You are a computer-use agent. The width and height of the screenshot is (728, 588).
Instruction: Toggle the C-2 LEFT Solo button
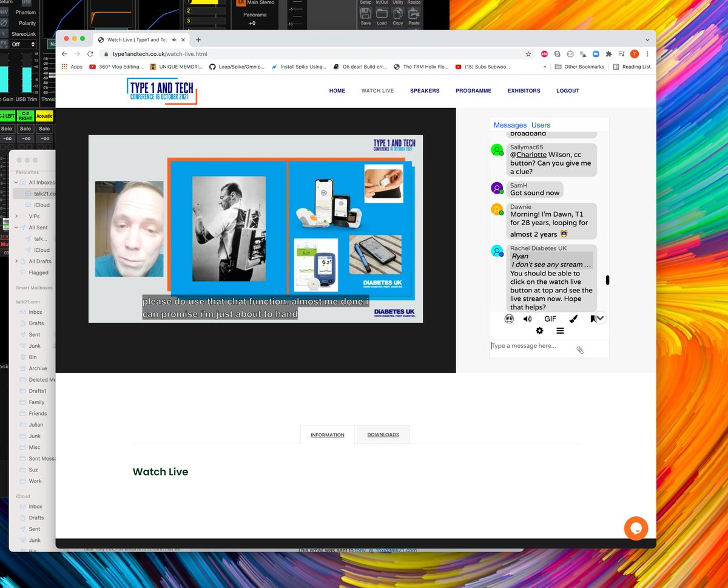[x=7, y=129]
